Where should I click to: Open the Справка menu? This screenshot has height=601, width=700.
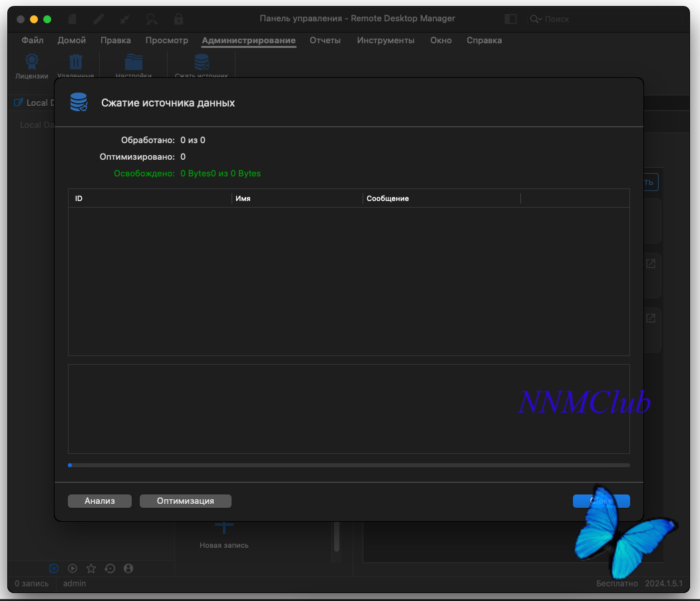point(484,40)
